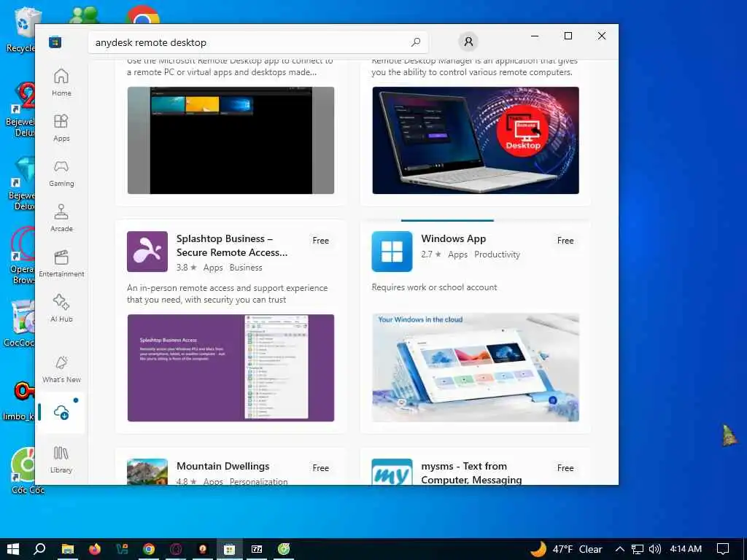Open the Microsoft Store taskbar icon
This screenshot has width=747, height=560.
click(x=229, y=549)
